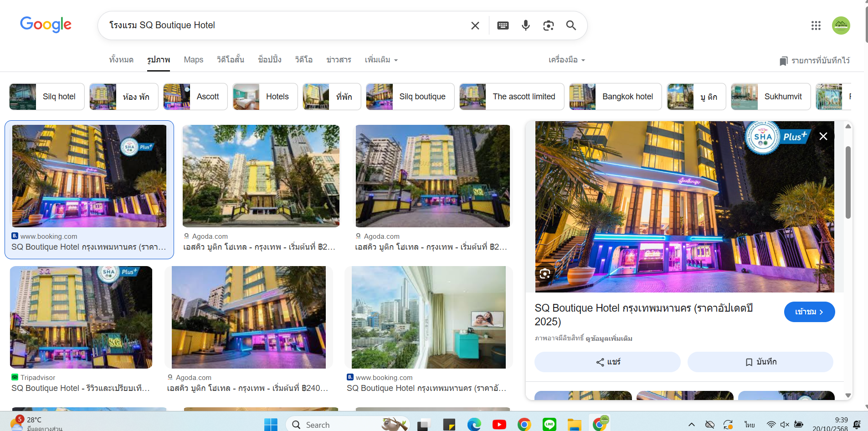
Task: Open the เครื่องมือ tools dropdown
Action: (566, 60)
